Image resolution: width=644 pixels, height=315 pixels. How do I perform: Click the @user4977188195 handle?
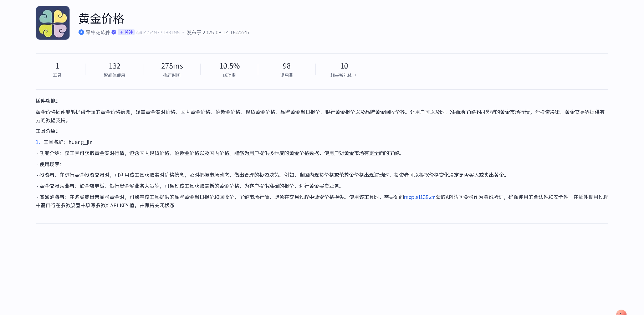click(158, 32)
